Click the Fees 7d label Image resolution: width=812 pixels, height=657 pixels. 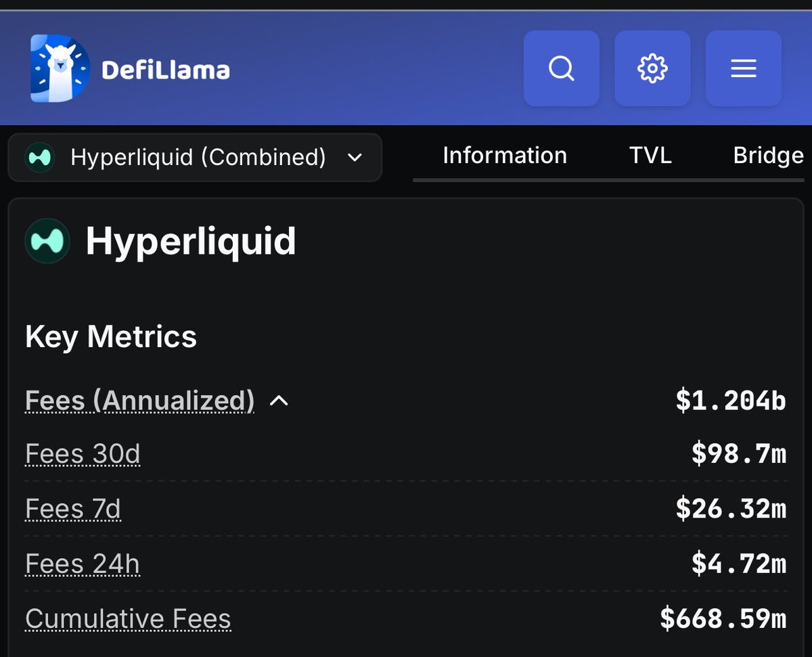(x=73, y=509)
